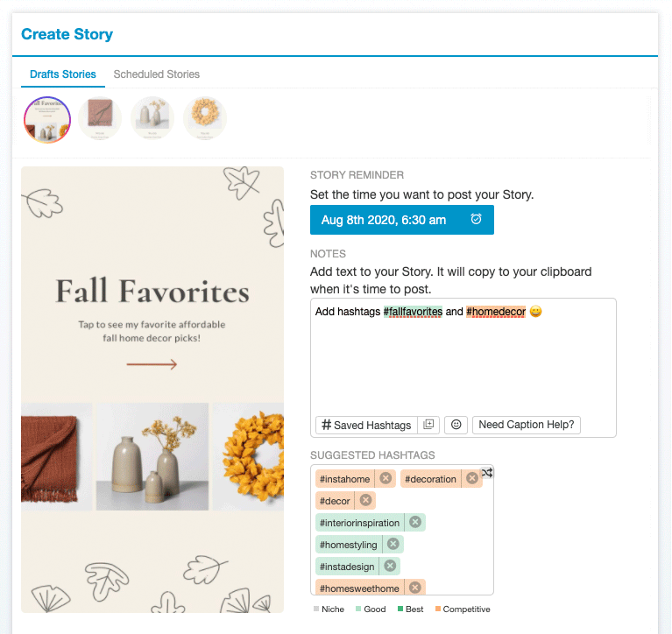This screenshot has width=672, height=634.
Task: Open the story reminder date picker
Action: coord(401,220)
